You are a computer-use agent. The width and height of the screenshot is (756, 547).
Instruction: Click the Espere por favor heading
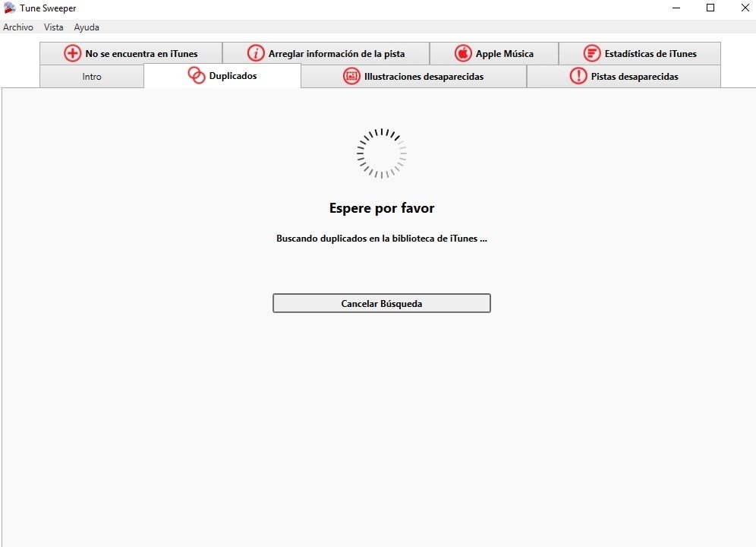coord(382,208)
